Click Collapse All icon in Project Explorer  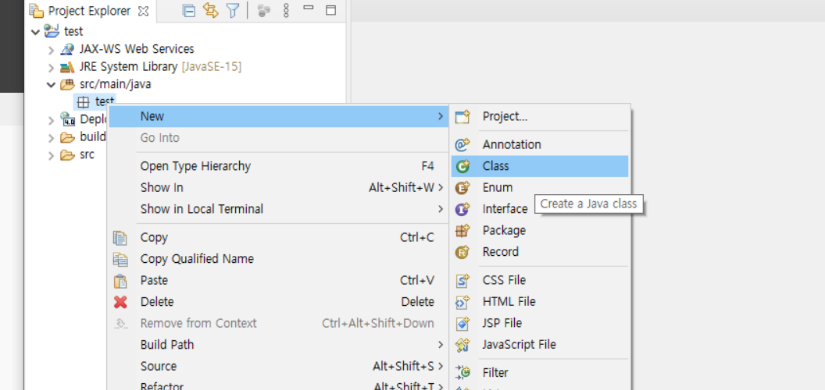point(188,11)
